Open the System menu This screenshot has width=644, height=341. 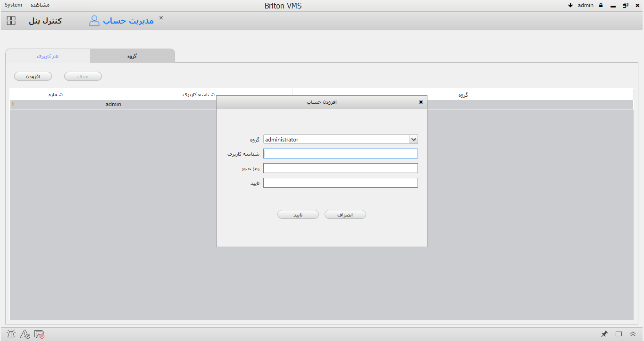pyautogui.click(x=13, y=5)
